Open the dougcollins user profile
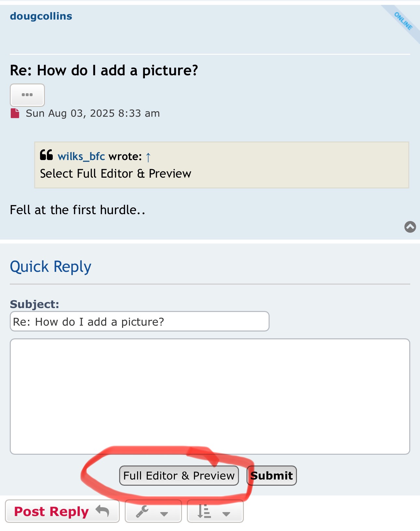This screenshot has width=420, height=531. click(x=41, y=16)
